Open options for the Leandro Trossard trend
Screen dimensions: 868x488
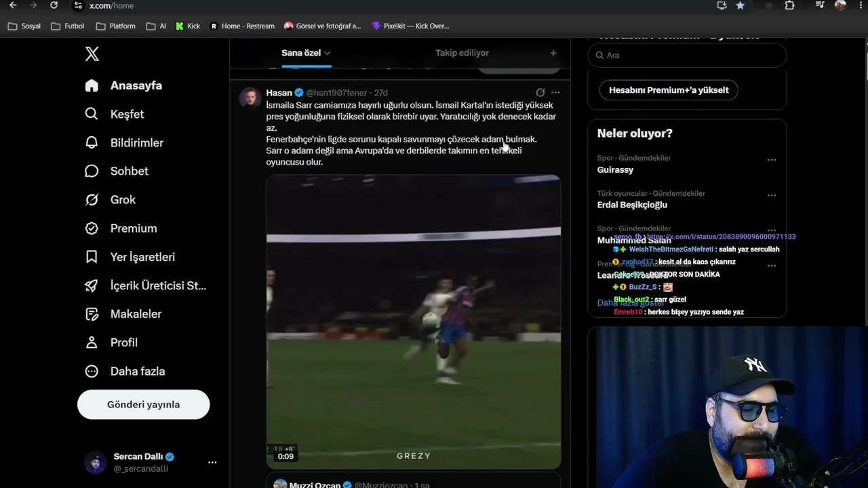click(x=772, y=266)
